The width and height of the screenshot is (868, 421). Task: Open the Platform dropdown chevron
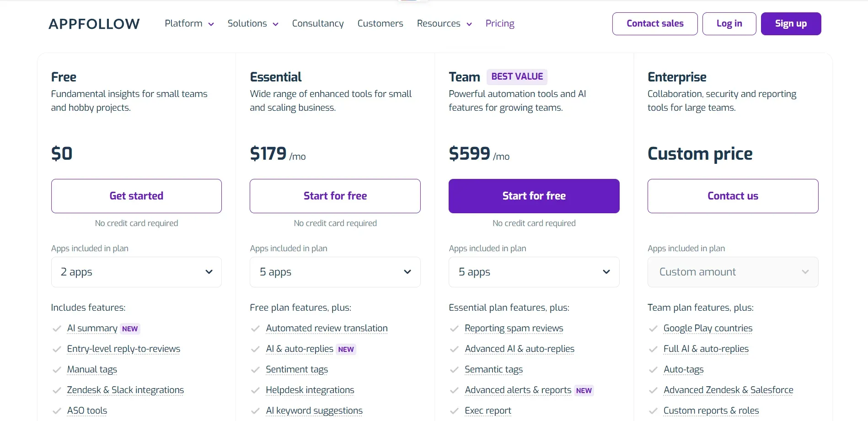[x=211, y=24]
